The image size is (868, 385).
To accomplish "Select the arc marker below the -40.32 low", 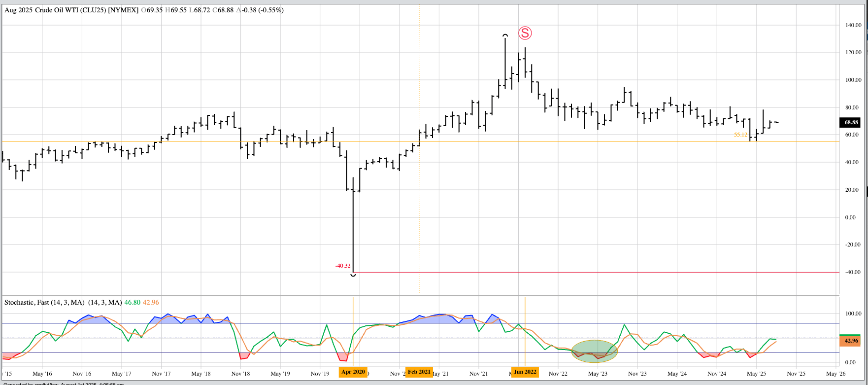I will point(353,275).
